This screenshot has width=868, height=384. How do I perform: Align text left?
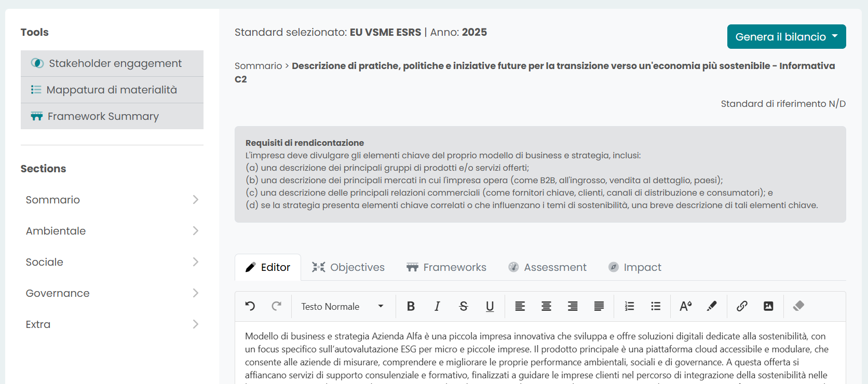(520, 306)
